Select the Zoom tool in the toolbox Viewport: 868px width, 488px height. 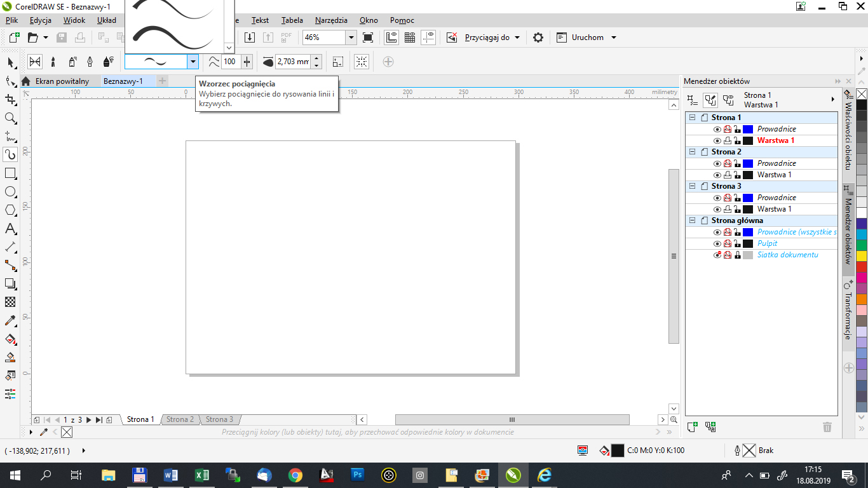pyautogui.click(x=10, y=118)
